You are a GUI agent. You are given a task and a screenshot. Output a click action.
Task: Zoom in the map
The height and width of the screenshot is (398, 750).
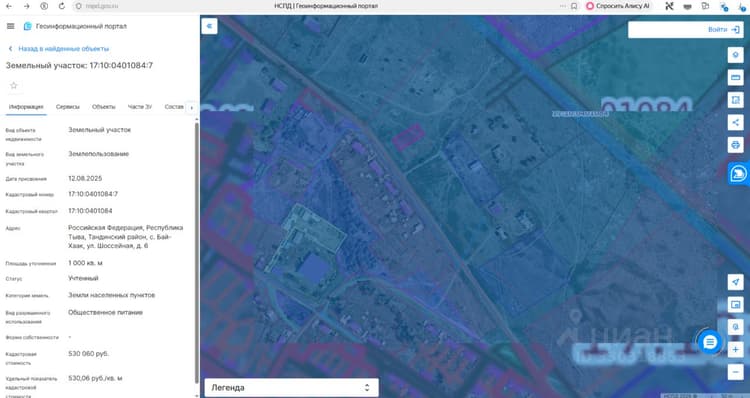pos(736,350)
